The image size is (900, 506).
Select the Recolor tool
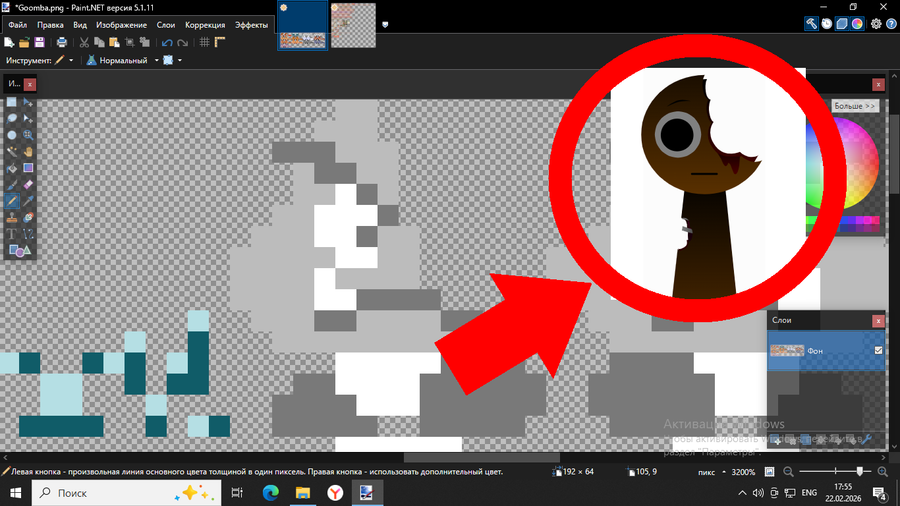(x=28, y=218)
